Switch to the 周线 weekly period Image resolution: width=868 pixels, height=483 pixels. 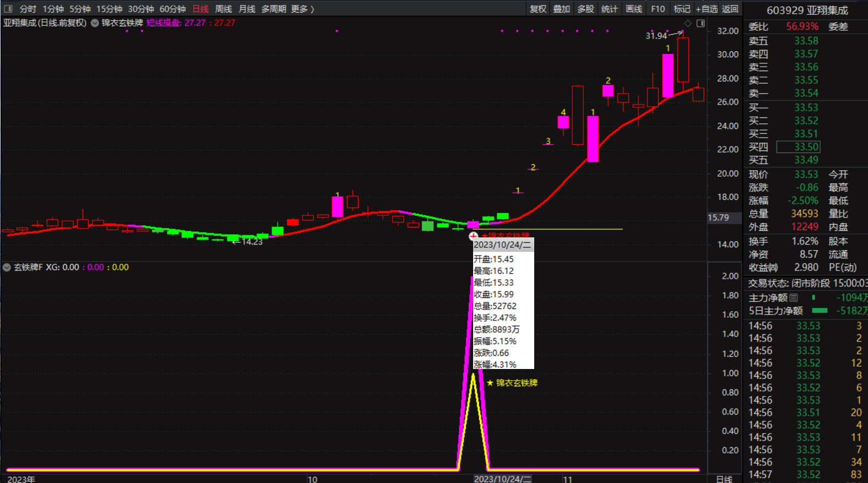[x=223, y=9]
